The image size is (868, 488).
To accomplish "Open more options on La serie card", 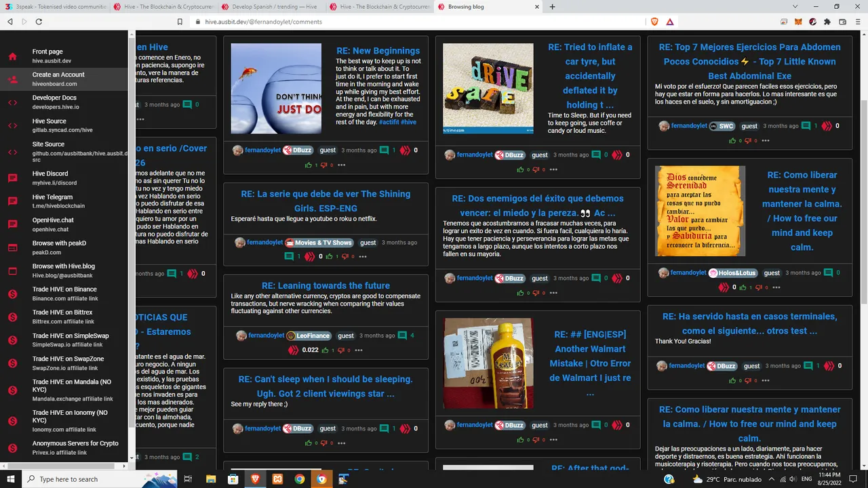I will 363,256.
